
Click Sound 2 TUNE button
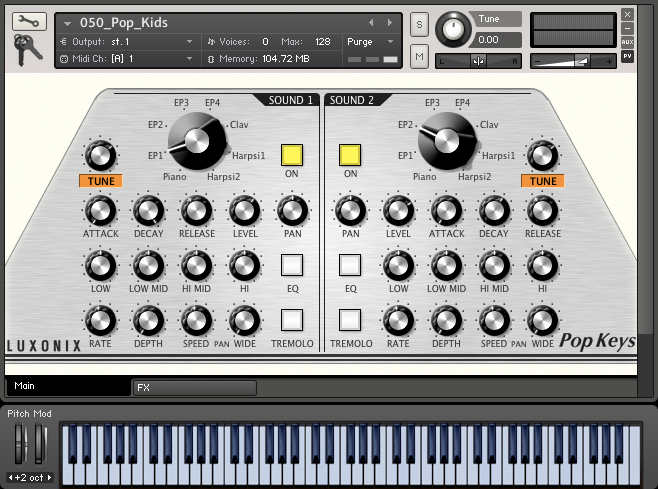[543, 181]
